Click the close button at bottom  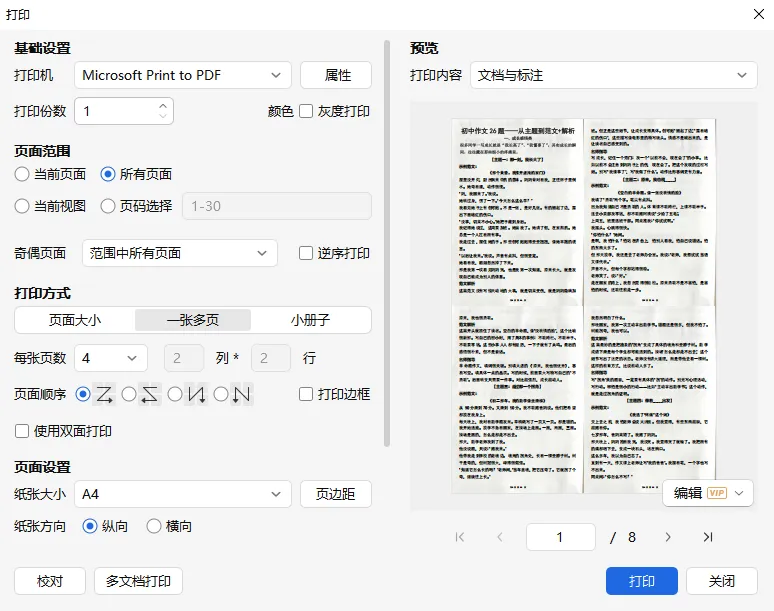[722, 581]
